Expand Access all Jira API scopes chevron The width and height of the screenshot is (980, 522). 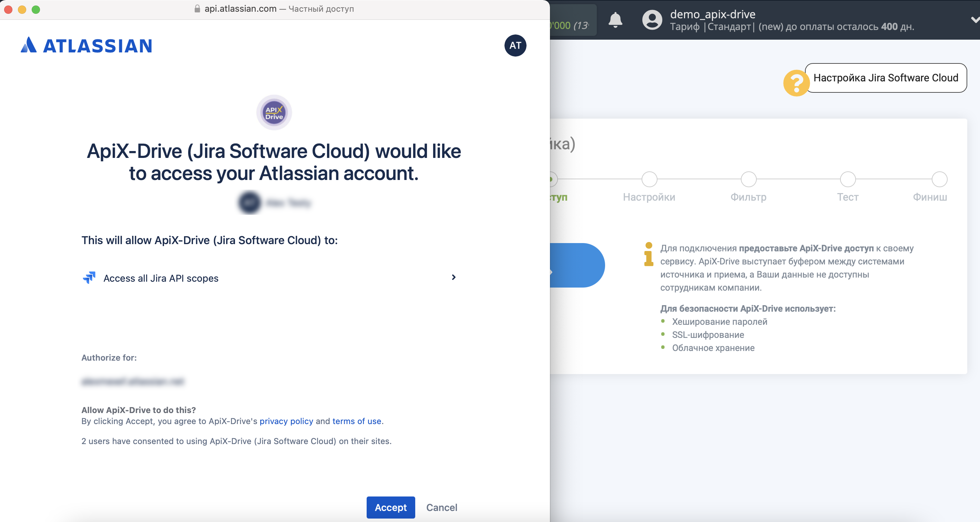[453, 277]
